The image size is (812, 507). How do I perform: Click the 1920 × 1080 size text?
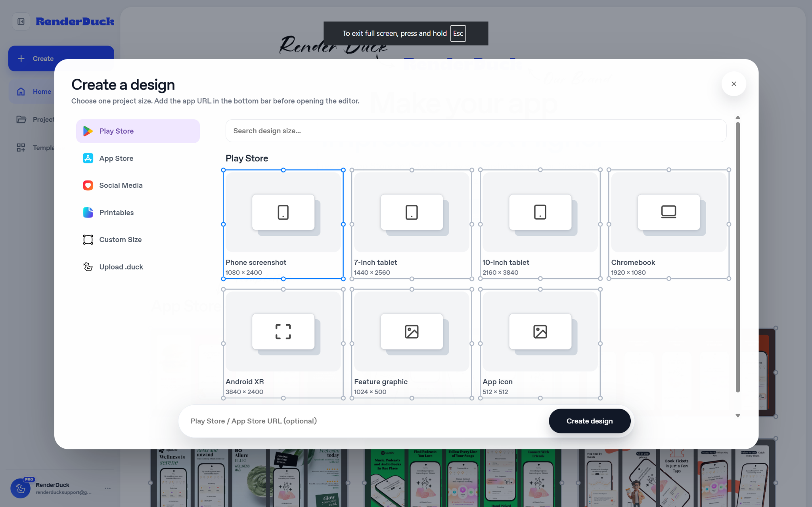click(628, 273)
